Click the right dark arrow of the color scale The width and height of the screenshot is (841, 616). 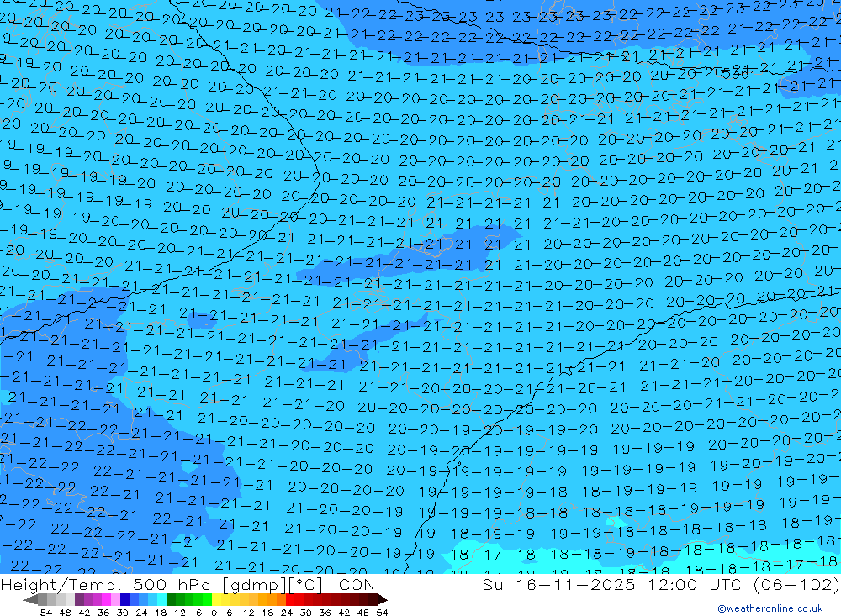(x=383, y=600)
